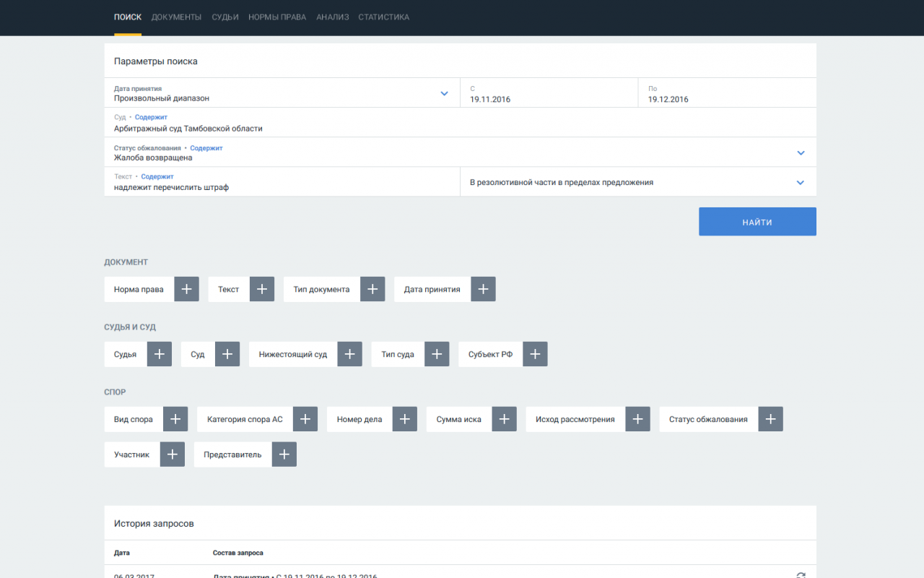This screenshot has width=924, height=578.
Task: Open the Документы tab
Action: pos(176,17)
